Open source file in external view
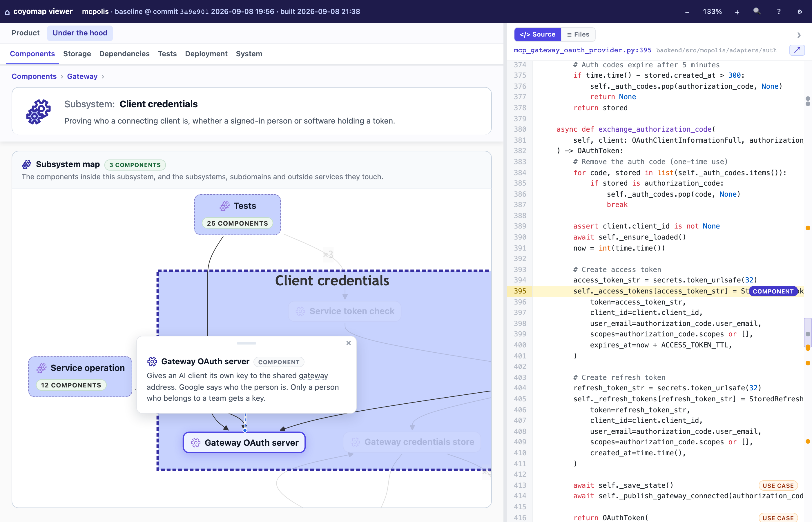This screenshot has height=522, width=812. point(797,50)
